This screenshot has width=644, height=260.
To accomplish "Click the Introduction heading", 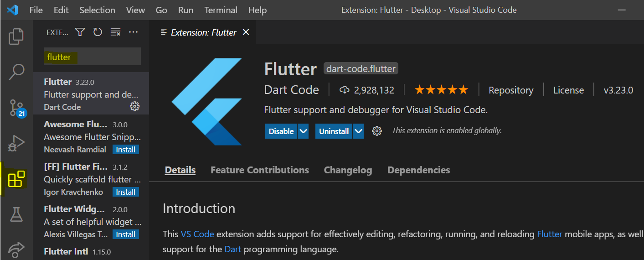I will (x=199, y=208).
